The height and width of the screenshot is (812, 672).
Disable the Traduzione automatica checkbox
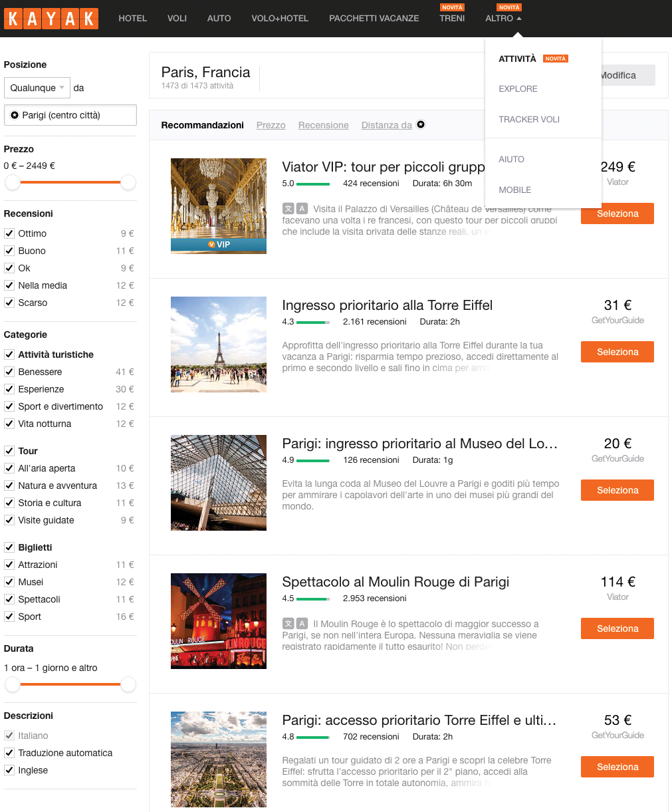click(x=9, y=753)
